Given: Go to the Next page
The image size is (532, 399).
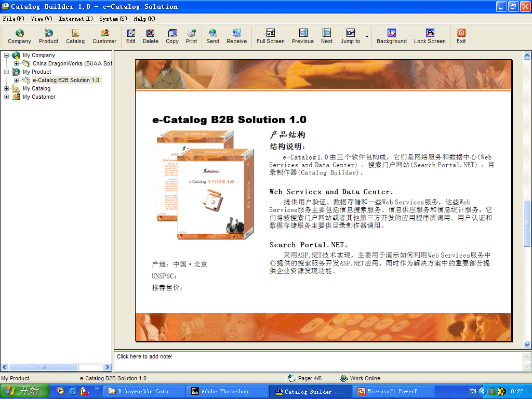Looking at the screenshot, I should coord(327,36).
